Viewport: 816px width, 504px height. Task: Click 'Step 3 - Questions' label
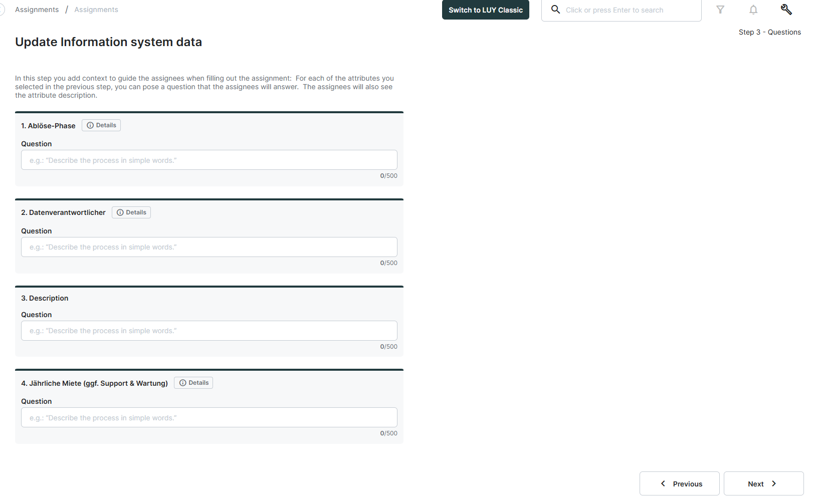770,32
